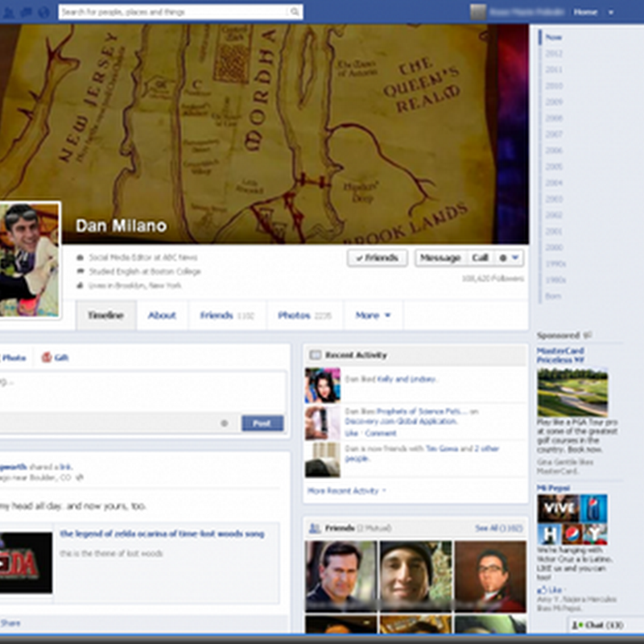Click the blue Post button

point(262,423)
